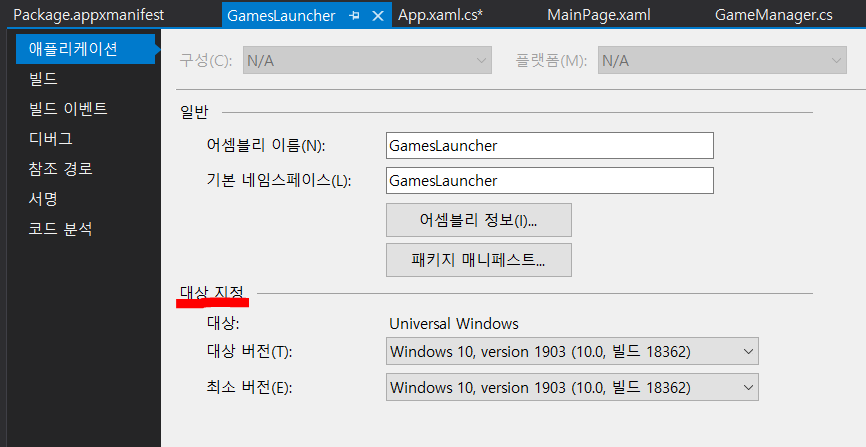The image size is (866, 447).
Task: Click the 어셈블리 정보(I)... button
Action: point(478,220)
